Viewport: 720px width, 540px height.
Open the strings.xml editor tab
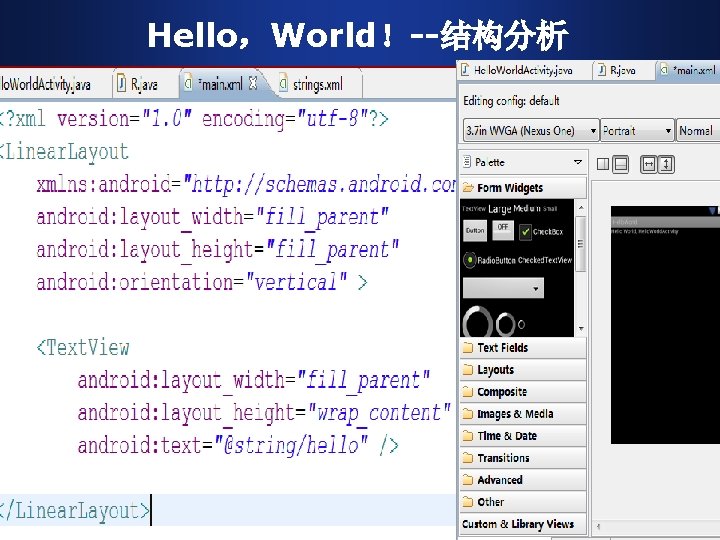point(317,85)
